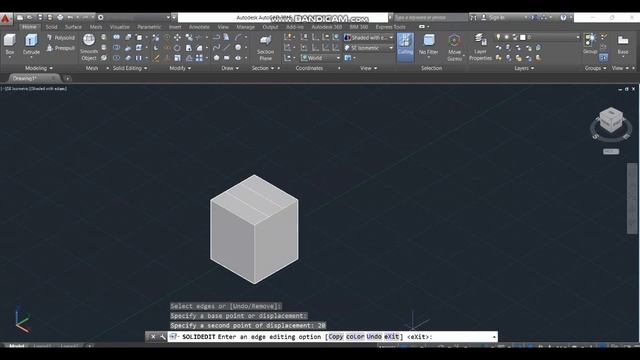Click the Sign In button
This screenshot has width=640, height=360.
(x=494, y=18)
